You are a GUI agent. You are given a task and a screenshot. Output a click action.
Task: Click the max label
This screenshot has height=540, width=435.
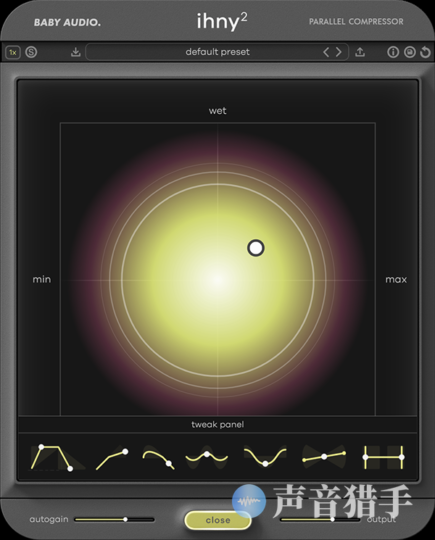tap(396, 279)
